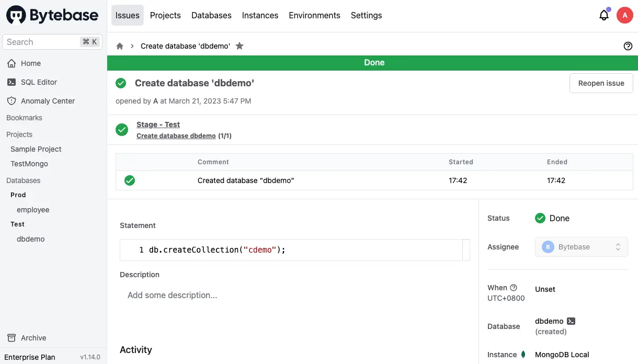Open the TestMongo project
638x364 pixels.
click(29, 164)
